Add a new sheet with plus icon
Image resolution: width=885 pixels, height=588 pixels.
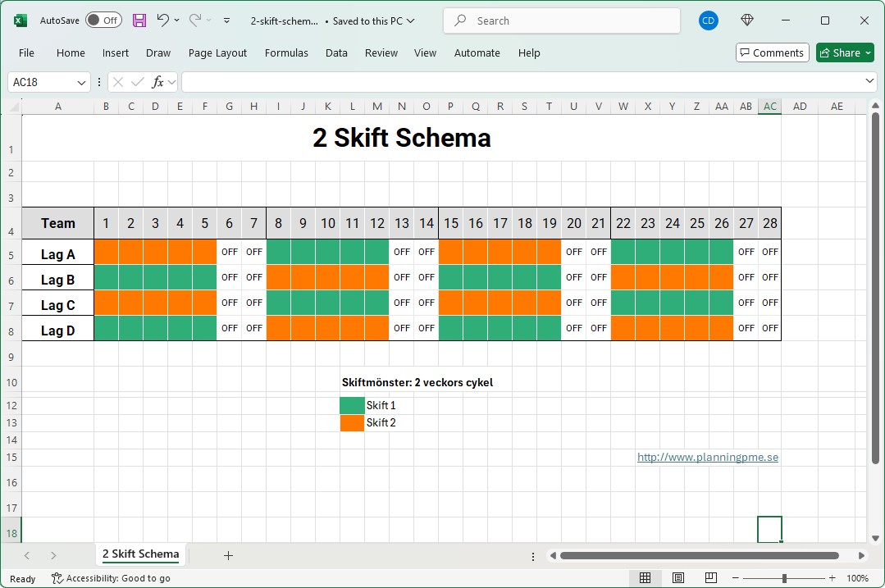(228, 555)
